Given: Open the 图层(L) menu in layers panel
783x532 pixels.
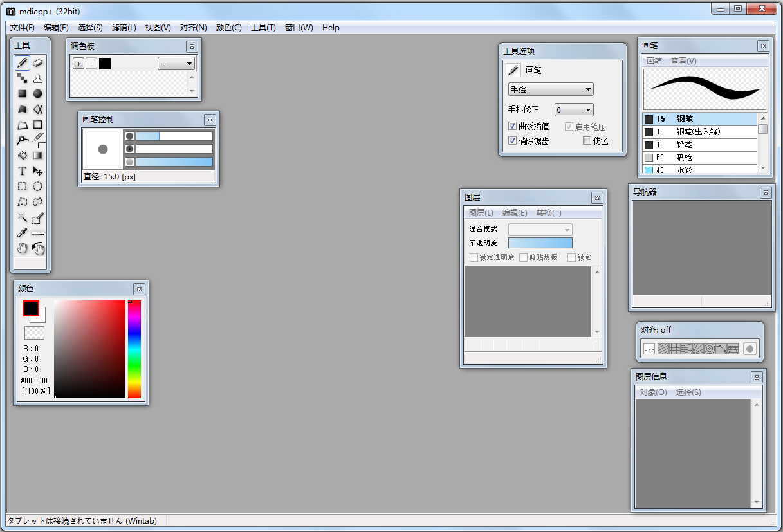Looking at the screenshot, I should [x=480, y=212].
